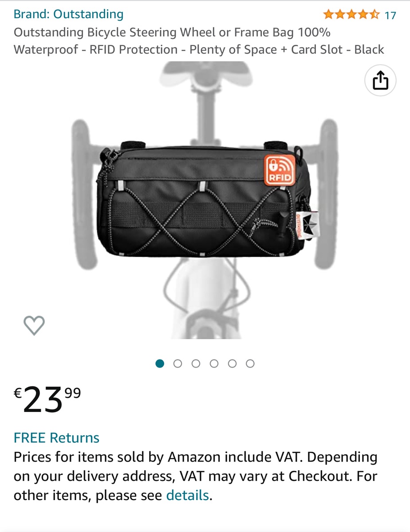Select the third image carousel dot
410x532 pixels.
pyautogui.click(x=196, y=364)
